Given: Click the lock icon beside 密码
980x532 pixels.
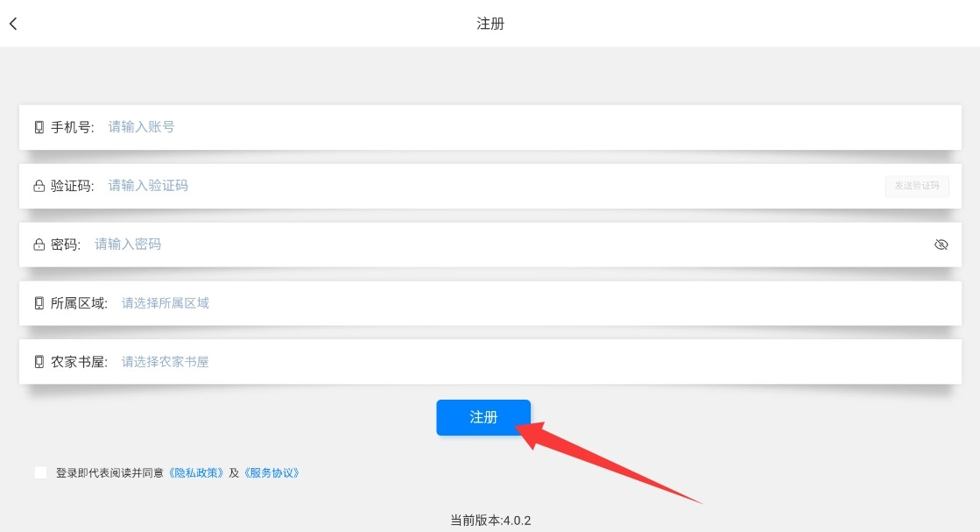Looking at the screenshot, I should (39, 245).
